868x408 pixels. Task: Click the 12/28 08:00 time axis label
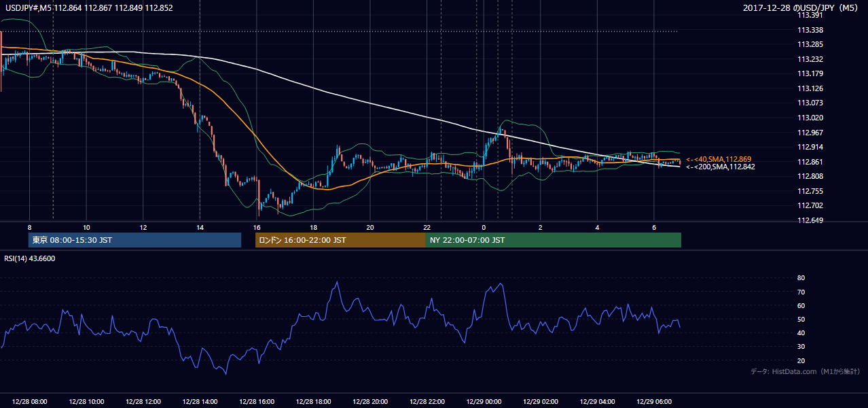pyautogui.click(x=30, y=402)
